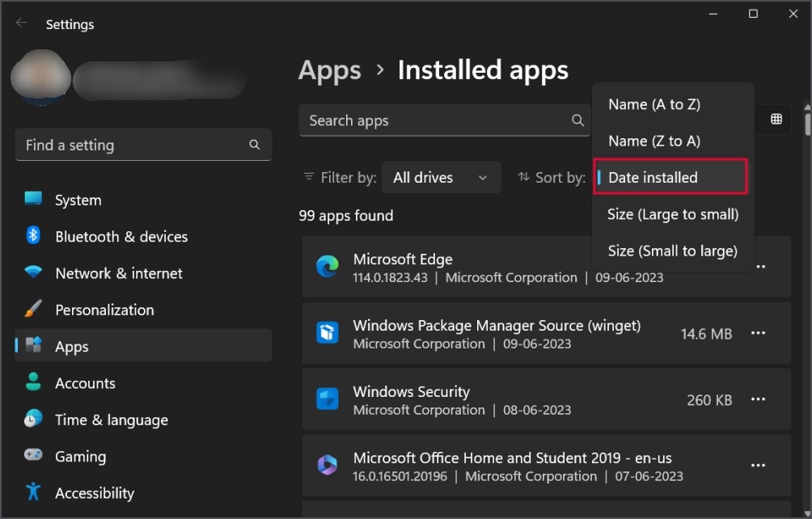Click the Microsoft Edge app icon
Viewport: 812px width, 519px height.
pyautogui.click(x=328, y=267)
